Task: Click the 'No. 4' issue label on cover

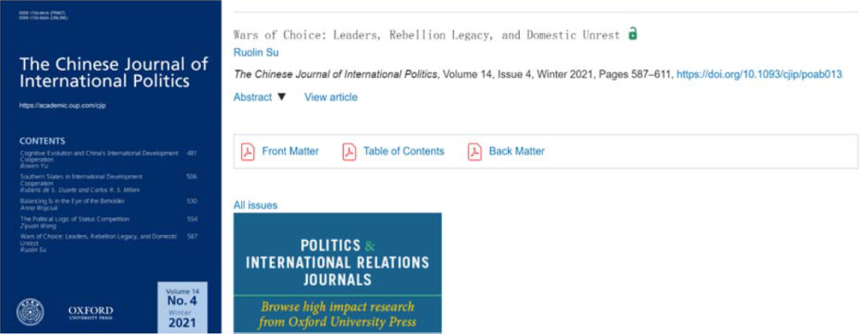Action: tap(182, 301)
